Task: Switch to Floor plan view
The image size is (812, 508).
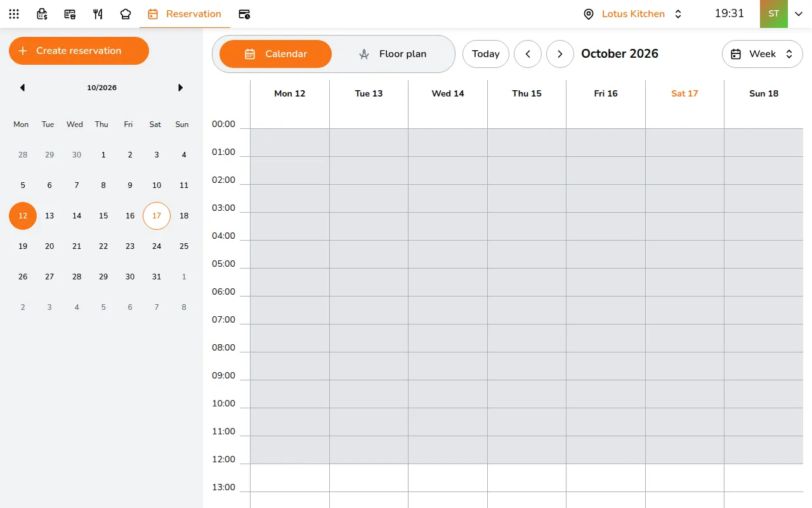Action: pyautogui.click(x=393, y=54)
